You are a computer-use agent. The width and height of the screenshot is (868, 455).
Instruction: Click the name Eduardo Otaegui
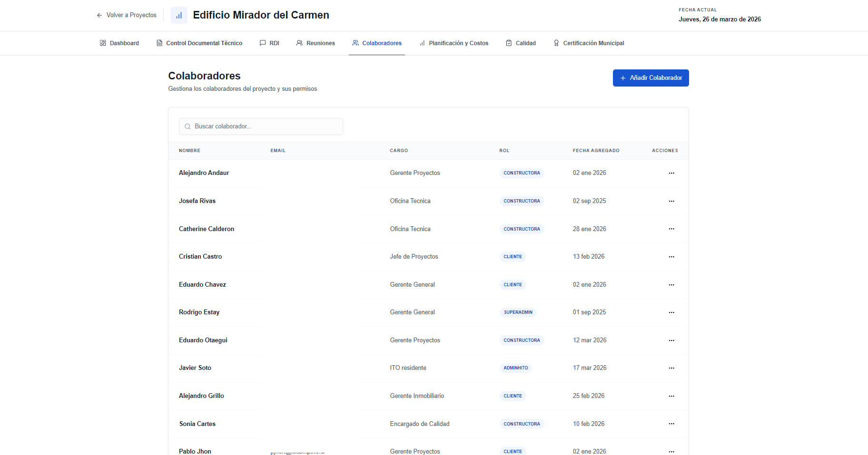point(203,340)
